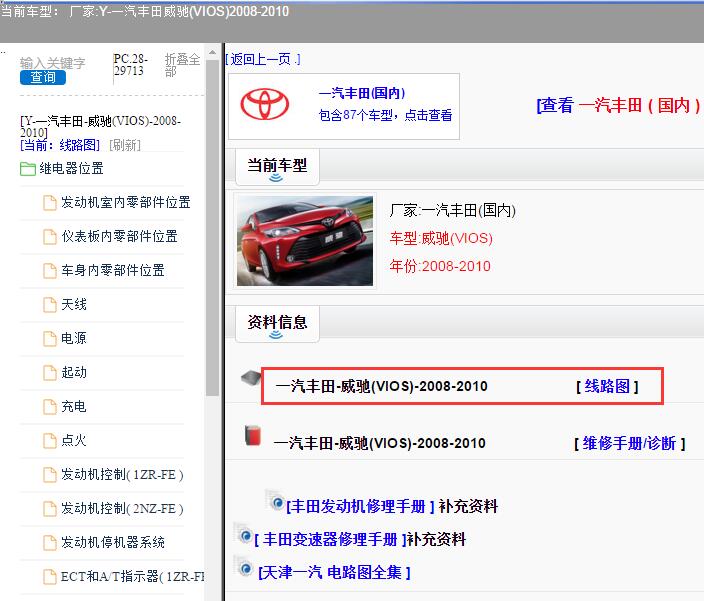Viewport: 704px width, 601px height.
Task: Click the page icon beside 发动机控制(1ZR-FE)
Action: tap(50, 475)
